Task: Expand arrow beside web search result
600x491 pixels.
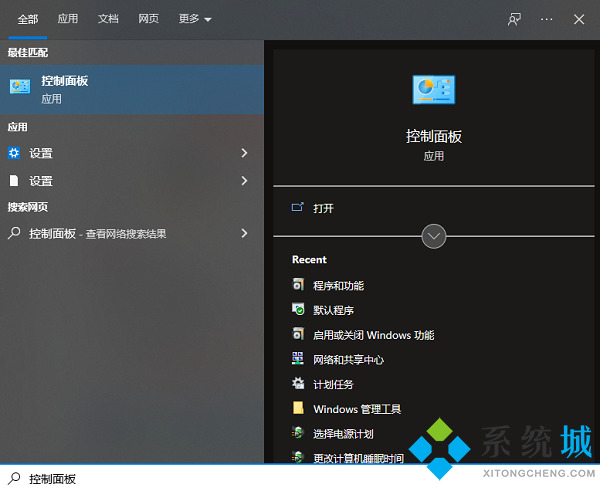Action: (x=244, y=233)
